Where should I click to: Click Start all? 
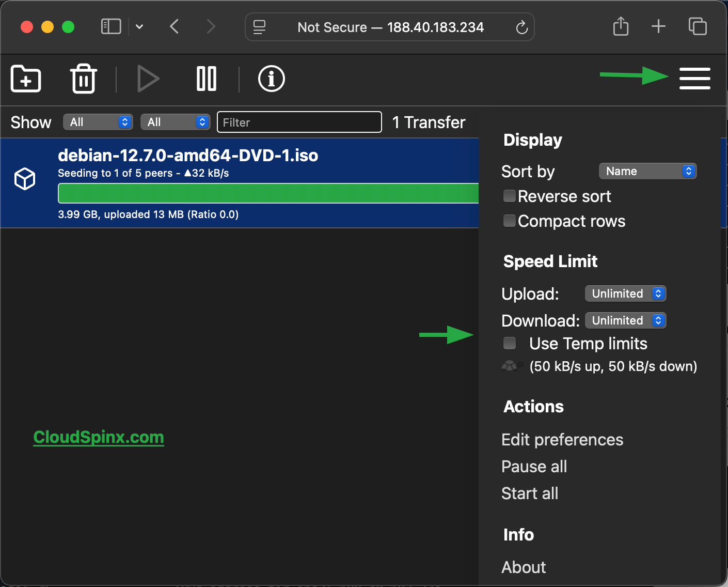point(529,493)
